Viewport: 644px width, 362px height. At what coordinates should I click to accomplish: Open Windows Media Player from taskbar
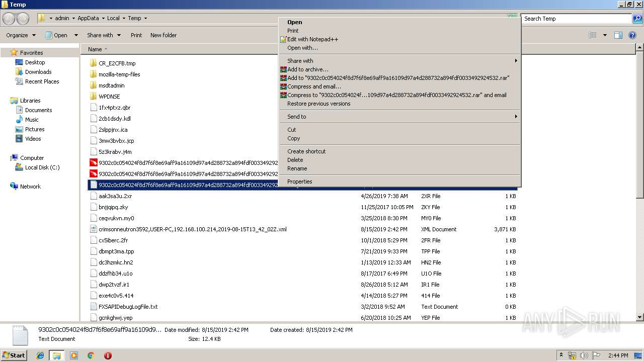(x=74, y=355)
